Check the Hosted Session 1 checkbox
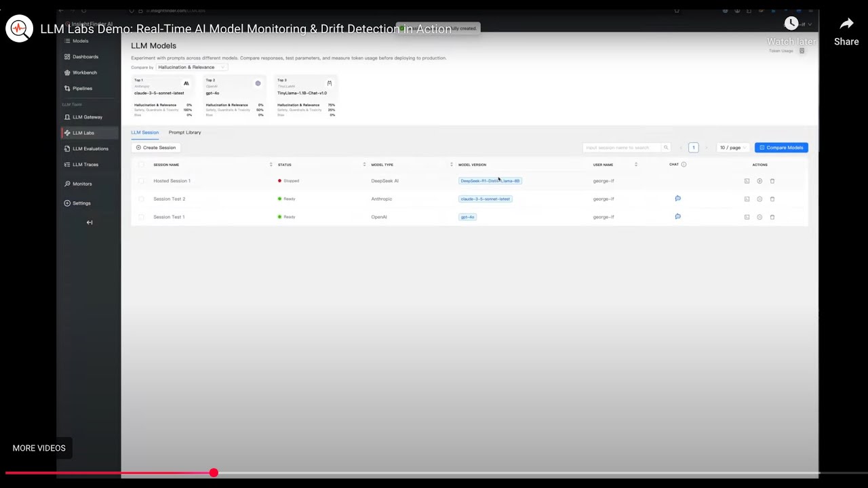This screenshot has width=868, height=488. [x=141, y=181]
